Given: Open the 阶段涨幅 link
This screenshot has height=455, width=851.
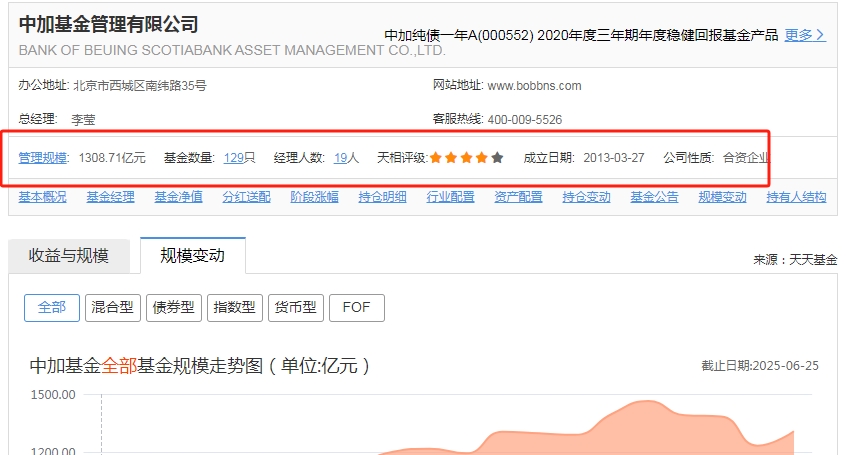Looking at the screenshot, I should pos(314,197).
